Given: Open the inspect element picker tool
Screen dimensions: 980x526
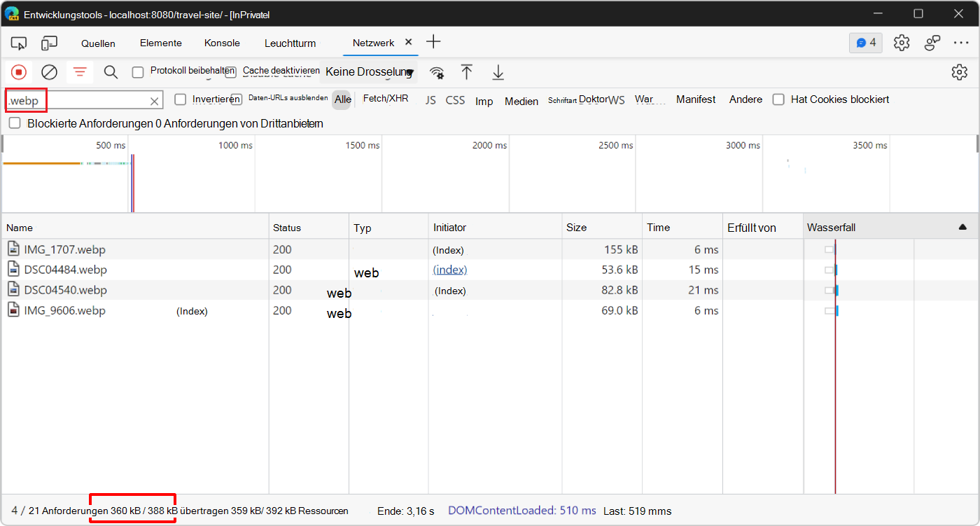Looking at the screenshot, I should [x=19, y=43].
